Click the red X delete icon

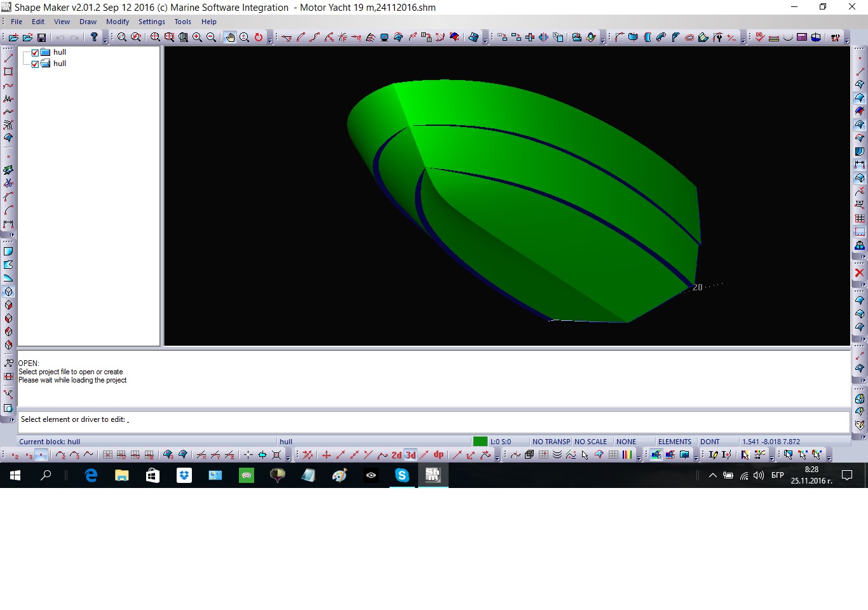[x=859, y=273]
